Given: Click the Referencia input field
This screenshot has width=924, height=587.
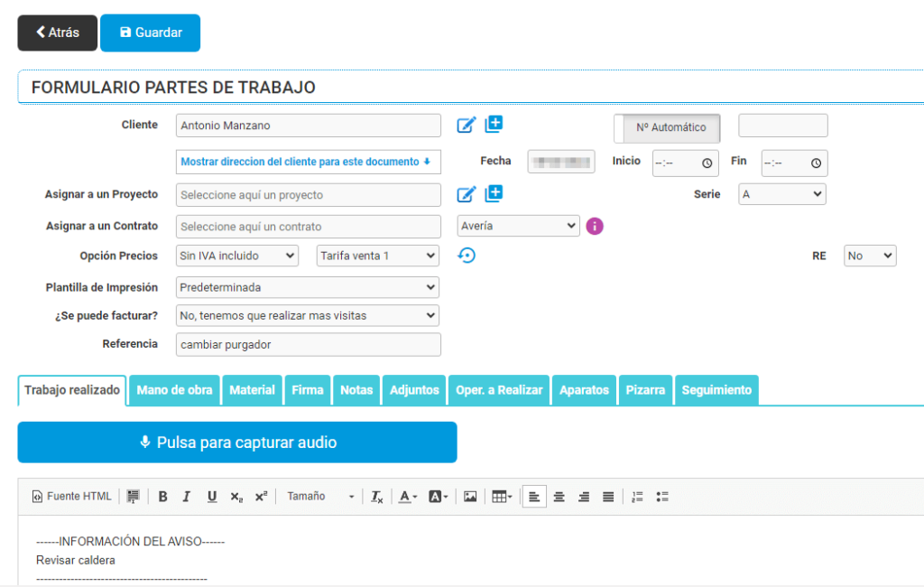Looking at the screenshot, I should [x=308, y=344].
